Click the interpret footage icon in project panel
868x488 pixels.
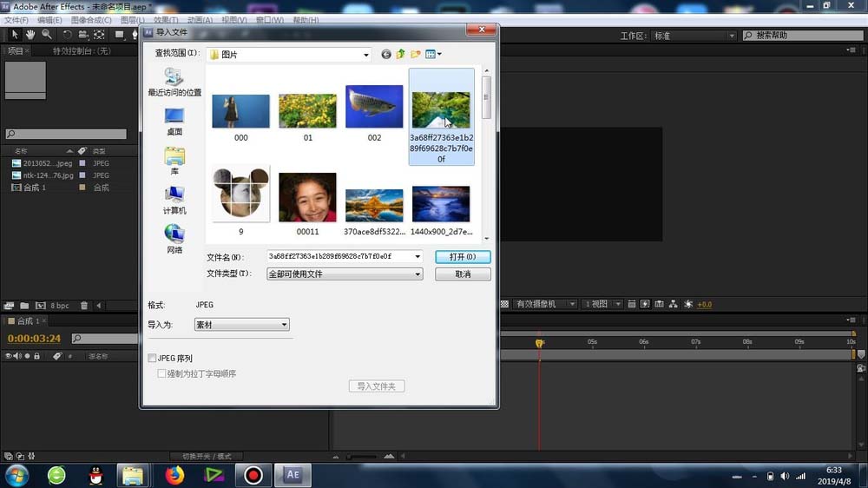[x=9, y=305]
